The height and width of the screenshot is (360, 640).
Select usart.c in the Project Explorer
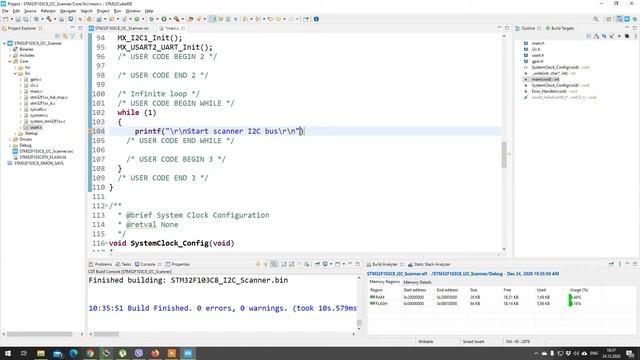[x=36, y=127]
